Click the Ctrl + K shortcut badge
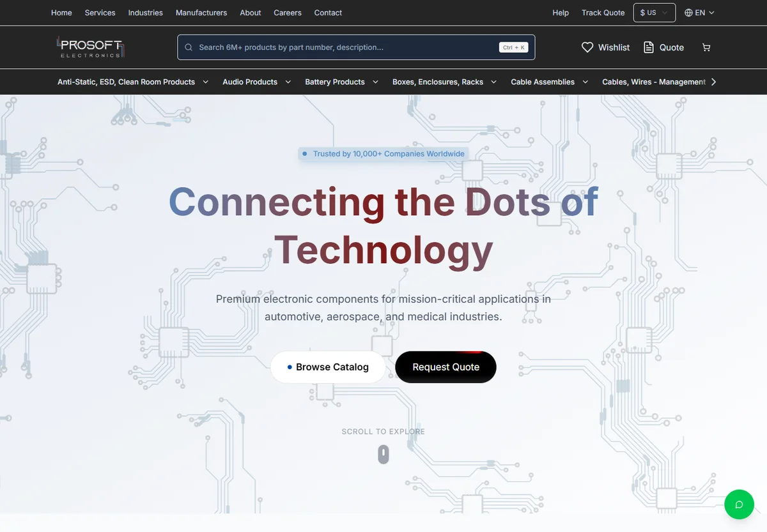Viewport: 767px width, 532px height. (x=514, y=47)
